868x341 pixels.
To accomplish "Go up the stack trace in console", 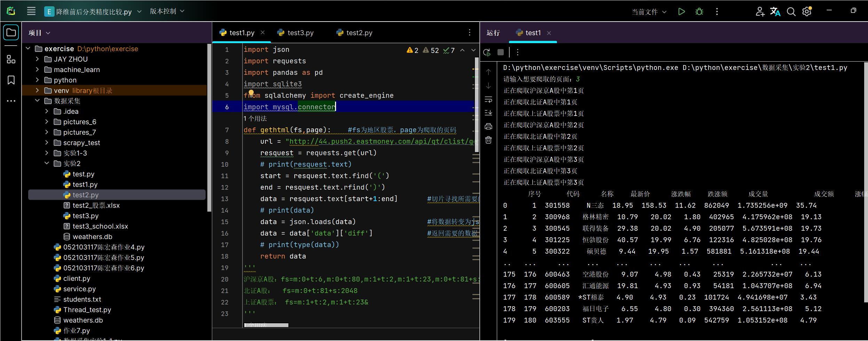I will (x=488, y=72).
